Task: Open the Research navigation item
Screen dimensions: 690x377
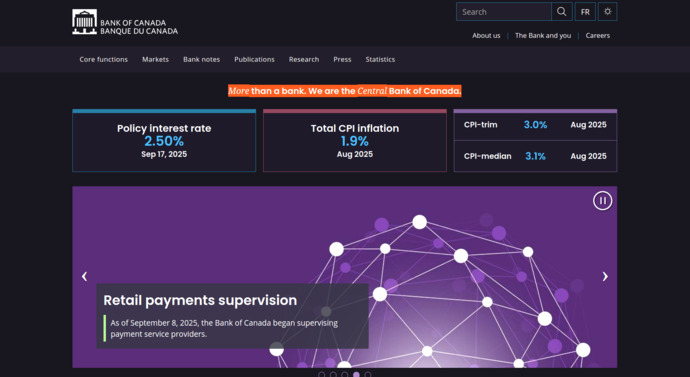Action: [x=304, y=59]
